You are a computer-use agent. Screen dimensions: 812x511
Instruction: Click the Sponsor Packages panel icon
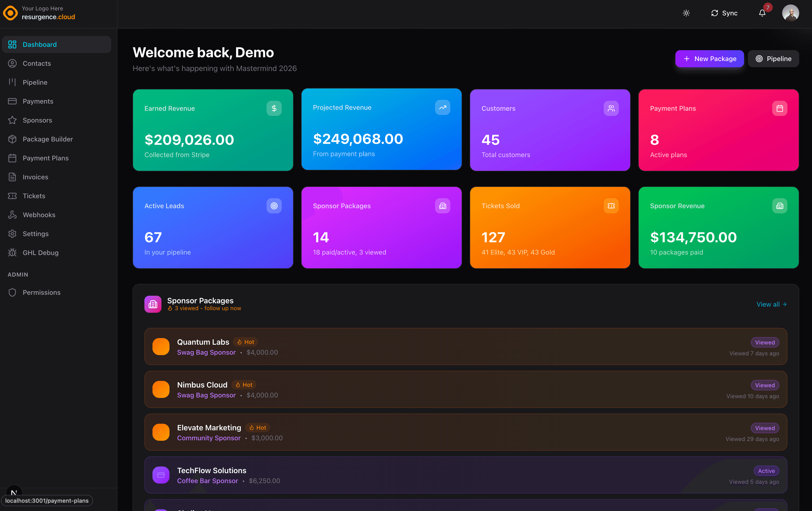tap(153, 304)
